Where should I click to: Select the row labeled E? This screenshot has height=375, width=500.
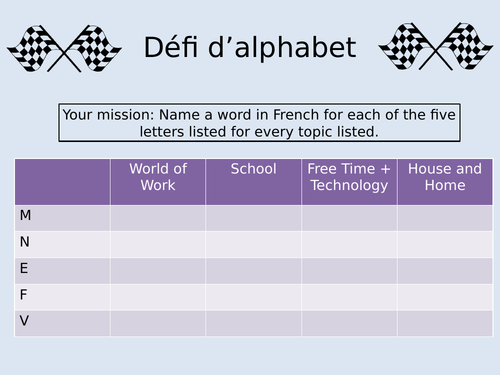coord(254,271)
